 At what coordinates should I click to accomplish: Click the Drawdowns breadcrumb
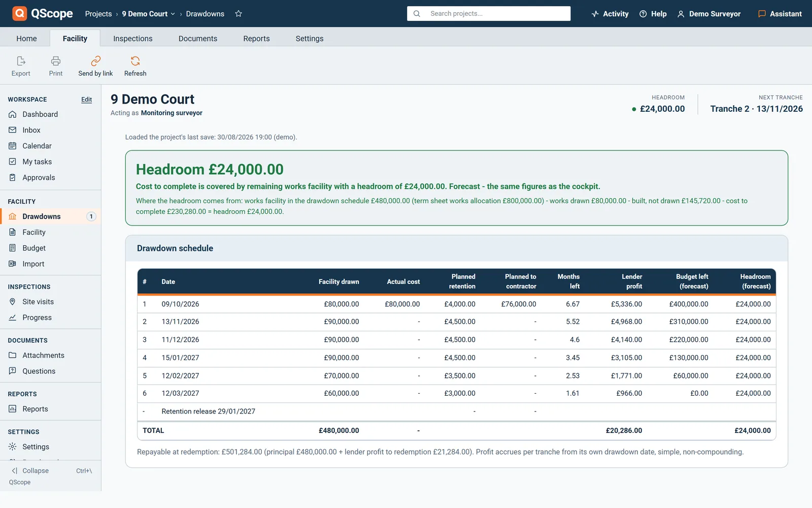[205, 14]
